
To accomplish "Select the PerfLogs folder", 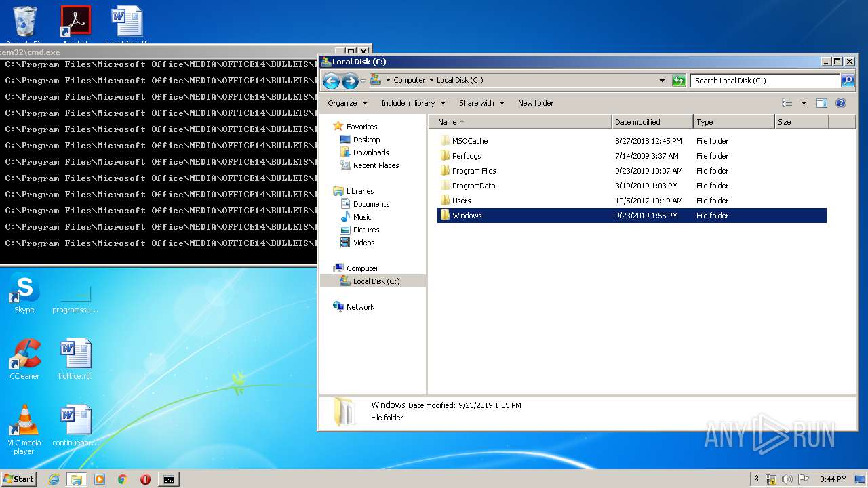I will pyautogui.click(x=467, y=156).
